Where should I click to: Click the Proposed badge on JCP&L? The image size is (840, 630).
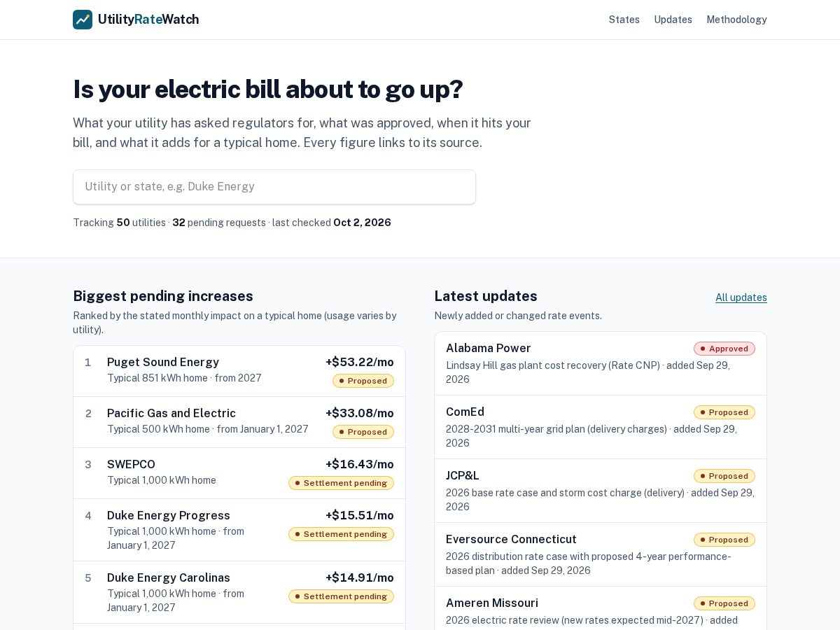tap(724, 476)
